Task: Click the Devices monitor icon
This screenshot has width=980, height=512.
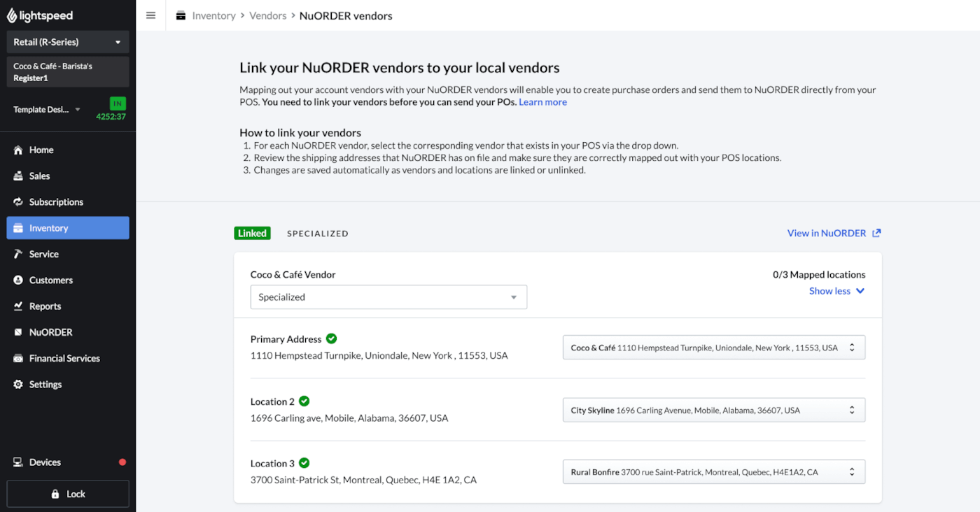Action: pos(18,462)
